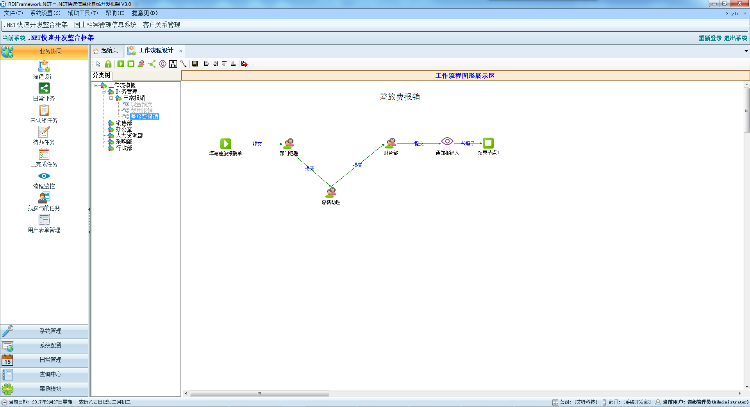Select the purple eye node on canvas
750x407 pixels.
[x=447, y=141]
